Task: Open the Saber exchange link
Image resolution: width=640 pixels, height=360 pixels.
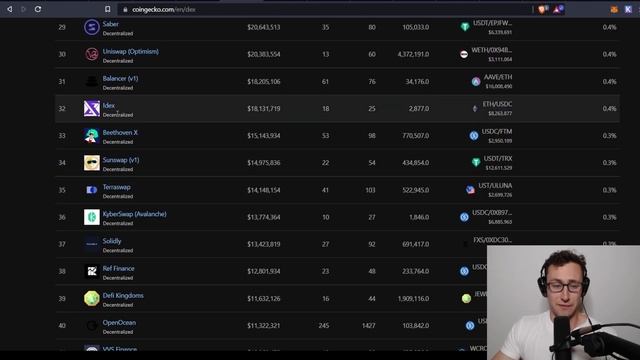Action: (111, 24)
